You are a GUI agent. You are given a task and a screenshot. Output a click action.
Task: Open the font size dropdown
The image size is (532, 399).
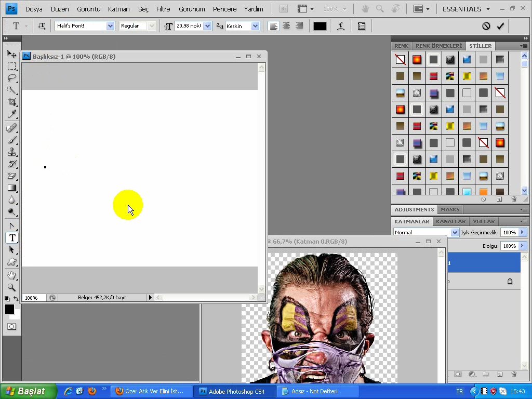point(207,26)
